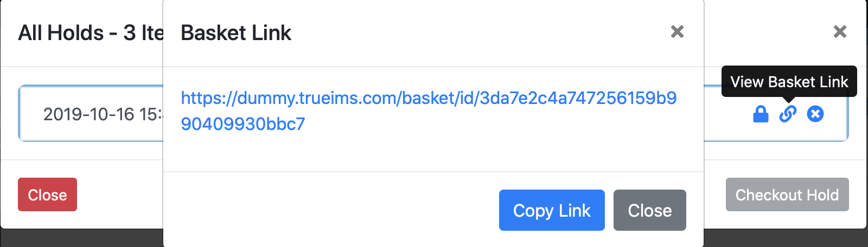
Task: Click the blue Copy Link button
Action: (x=552, y=210)
